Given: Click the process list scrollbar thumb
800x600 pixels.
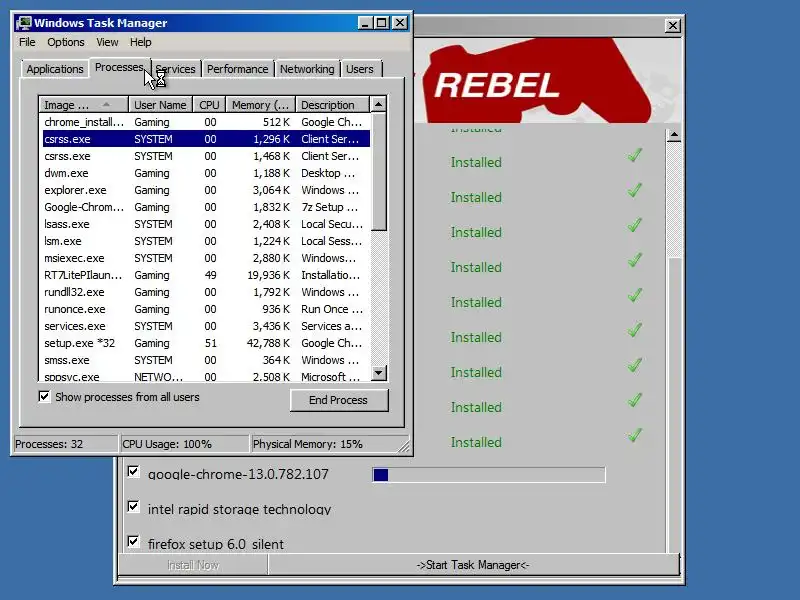Looking at the screenshot, I should click(x=379, y=171).
